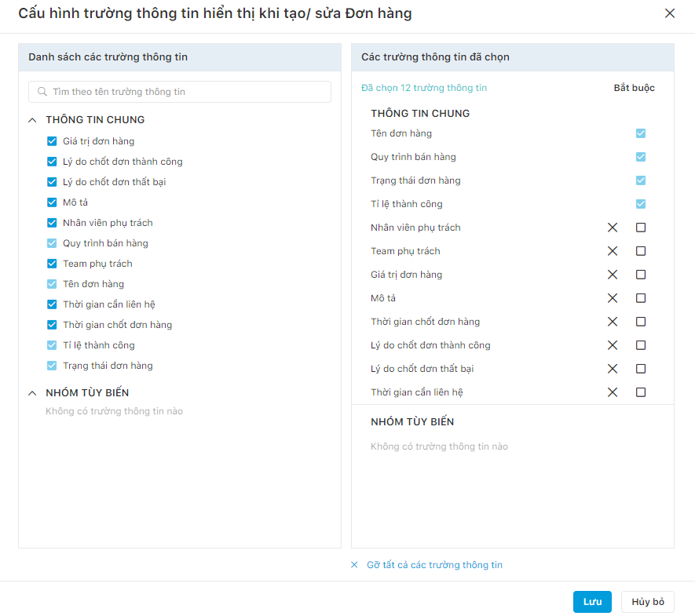
Task: Close the configuration dialog
Action: (670, 13)
